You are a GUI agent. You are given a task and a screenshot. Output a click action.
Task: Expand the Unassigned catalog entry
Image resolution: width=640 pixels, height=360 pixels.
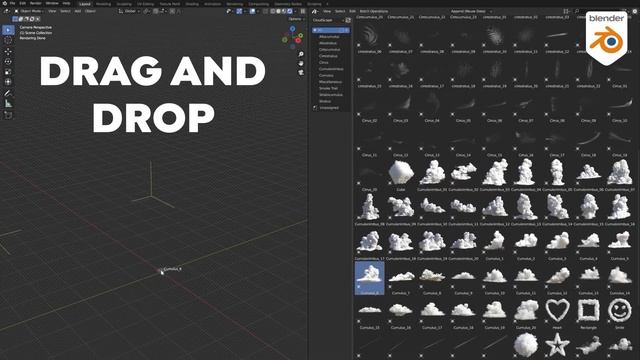[x=315, y=108]
